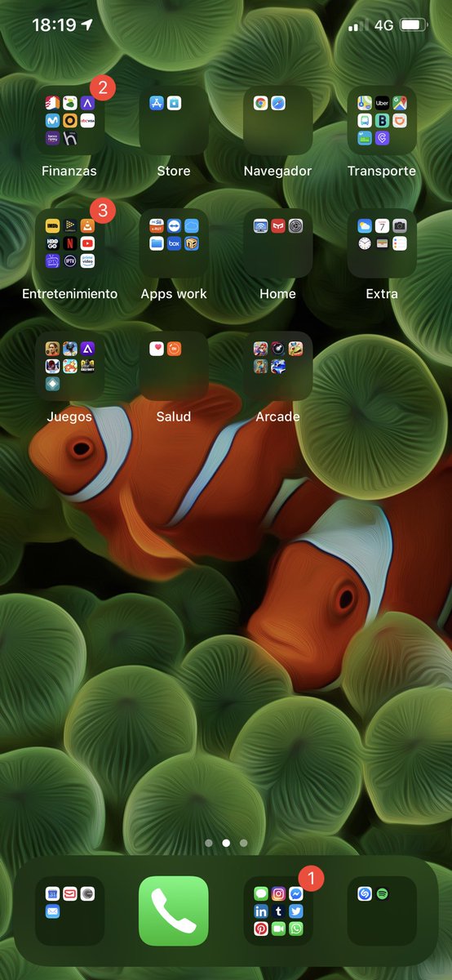452x980 pixels.
Task: Open the Arcade folder
Action: (x=277, y=366)
